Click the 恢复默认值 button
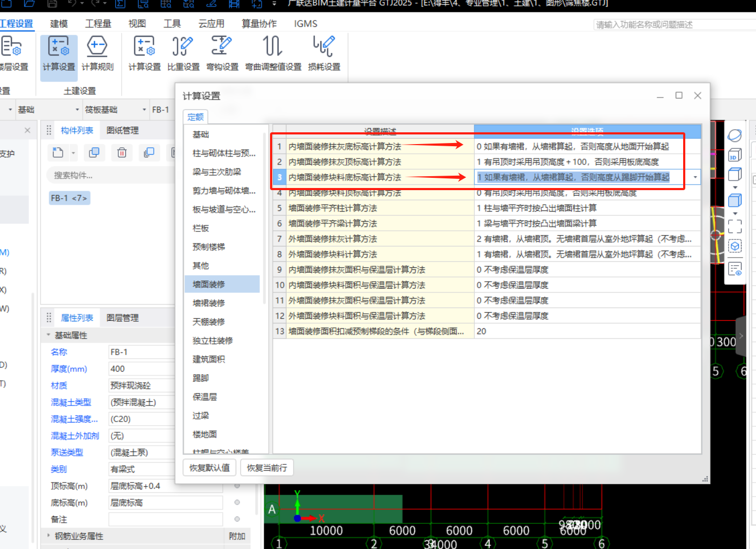The height and width of the screenshot is (549, 756). [x=209, y=468]
